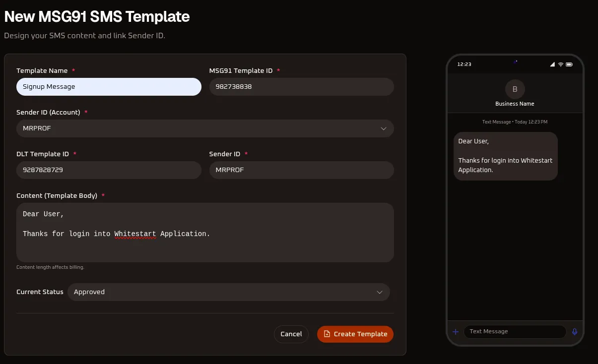Click the misspelled word Whitestart in textarea
598x364 pixels.
pos(135,234)
